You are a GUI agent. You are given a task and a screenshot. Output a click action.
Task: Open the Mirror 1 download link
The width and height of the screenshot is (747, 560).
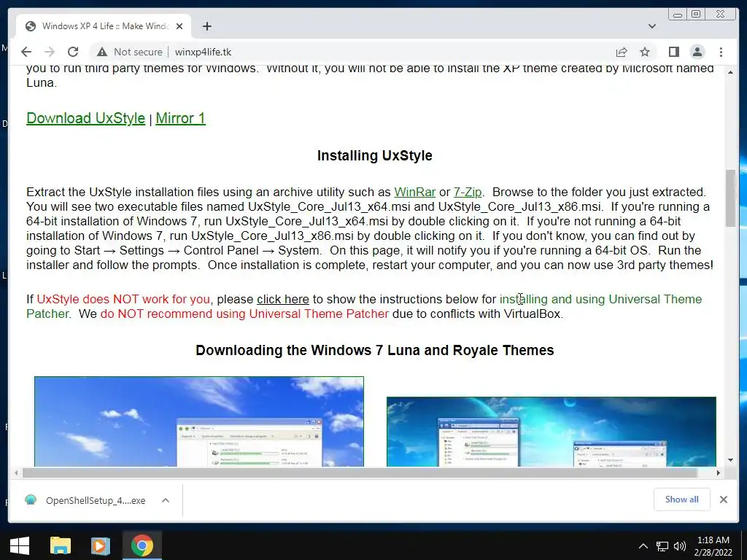181,118
